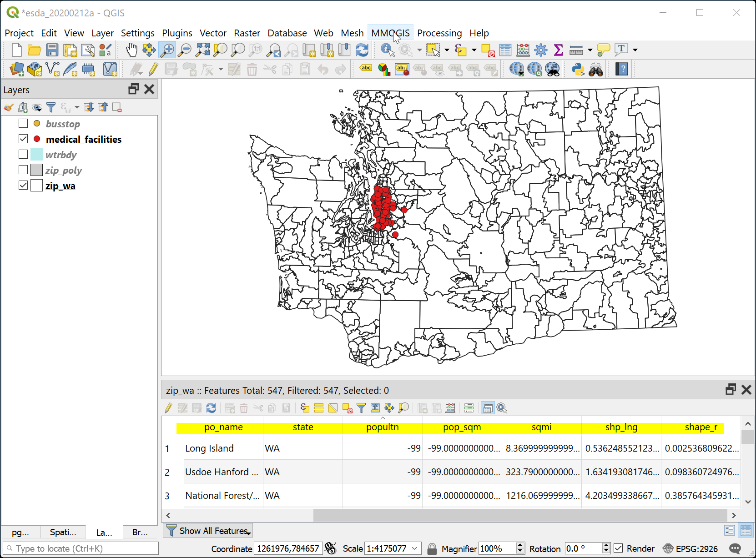Open Select by Expression in attribute table

303,408
